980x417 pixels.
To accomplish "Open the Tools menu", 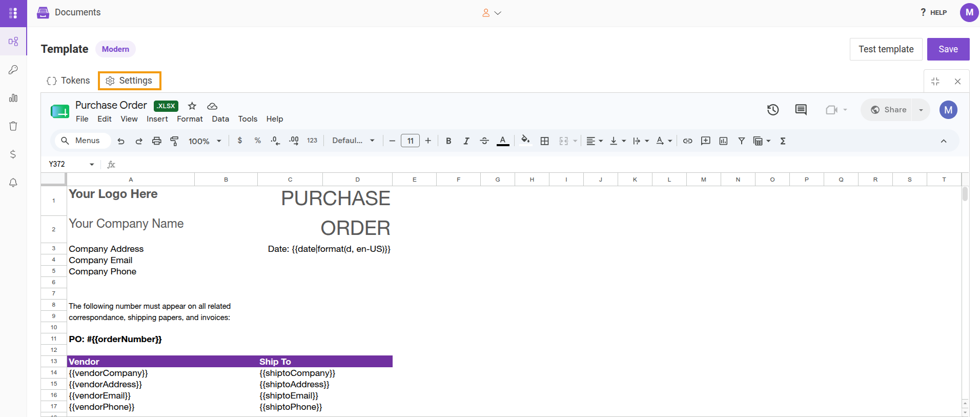I will tap(248, 119).
